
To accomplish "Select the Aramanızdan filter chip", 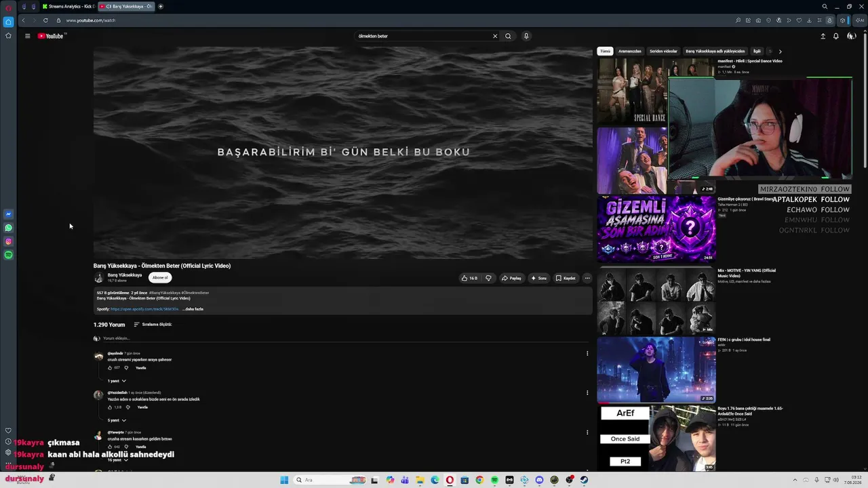I will tap(630, 52).
